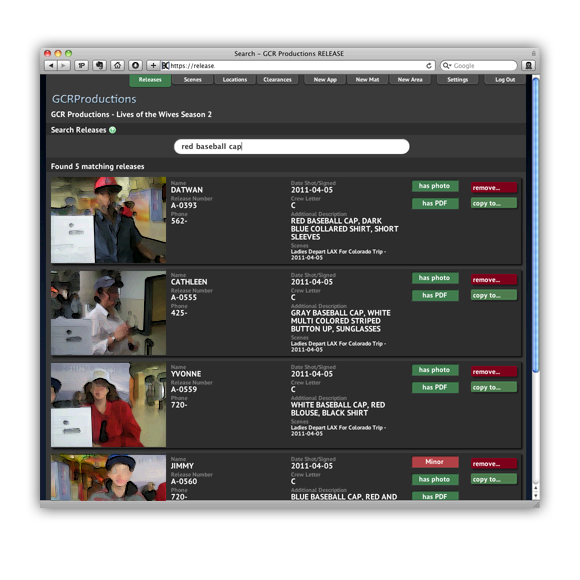Viewport: 580px width, 580px height.
Task: Focus the browser address bar
Action: point(298,65)
